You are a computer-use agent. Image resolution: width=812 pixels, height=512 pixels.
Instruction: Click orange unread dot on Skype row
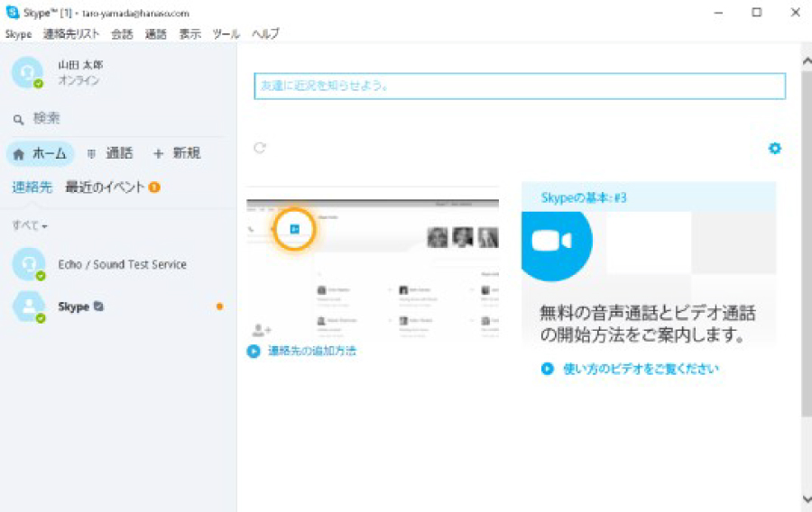pos(219,306)
